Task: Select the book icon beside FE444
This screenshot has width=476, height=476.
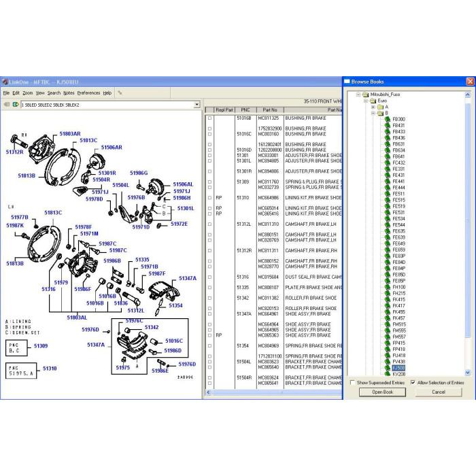Action: pos(387,188)
